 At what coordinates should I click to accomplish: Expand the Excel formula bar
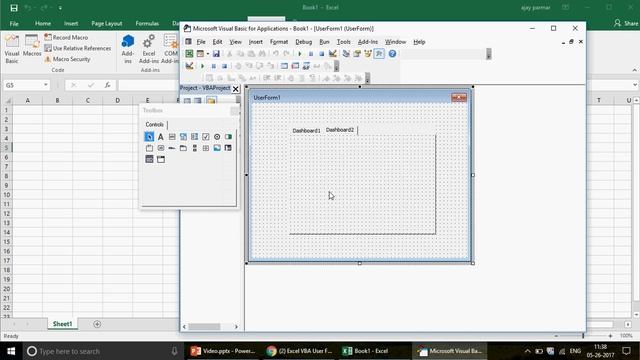tap(635, 85)
